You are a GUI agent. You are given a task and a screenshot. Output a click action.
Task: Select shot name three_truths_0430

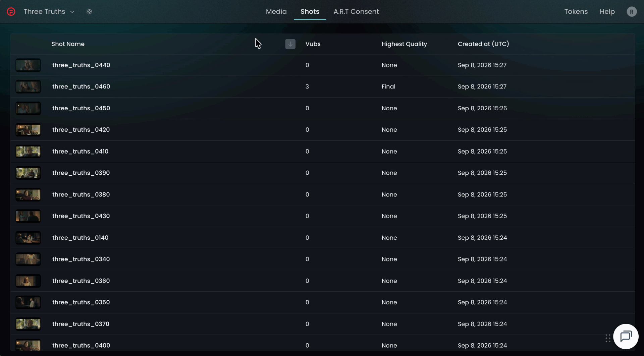(81, 216)
